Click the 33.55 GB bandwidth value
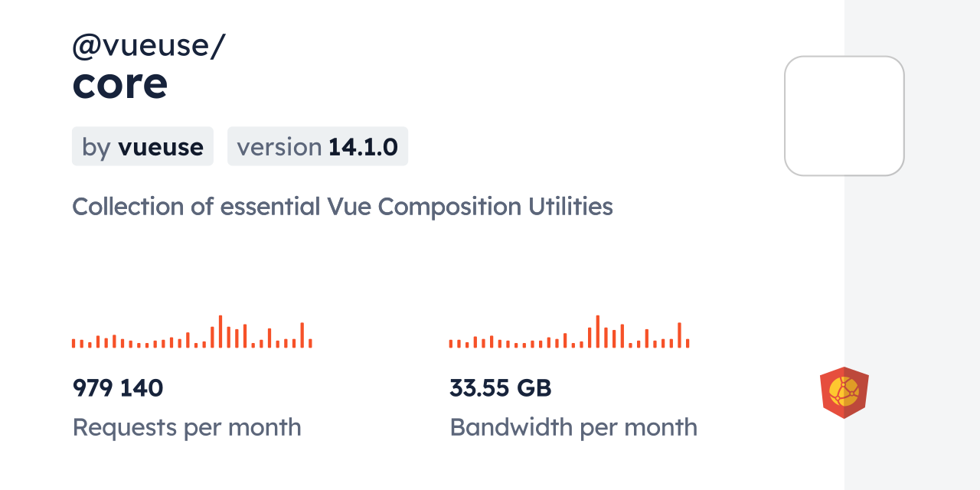The image size is (980, 490). (x=500, y=388)
